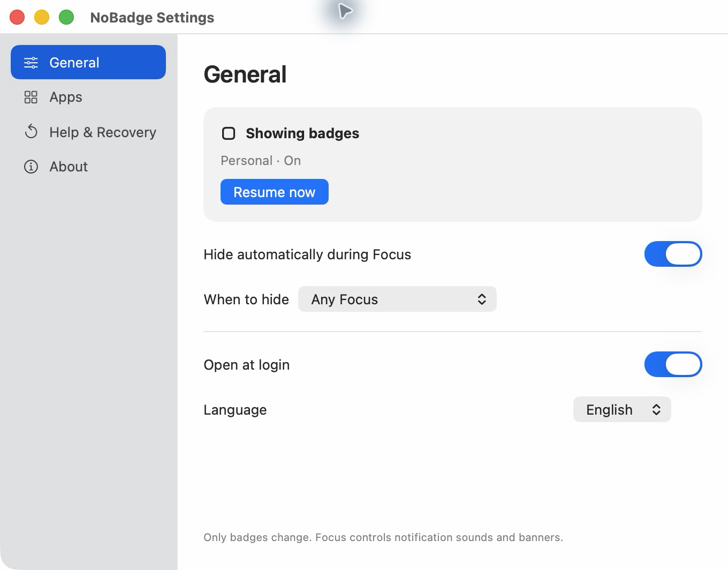
Task: Click the General sliders icon in sidebar
Action: point(31,63)
